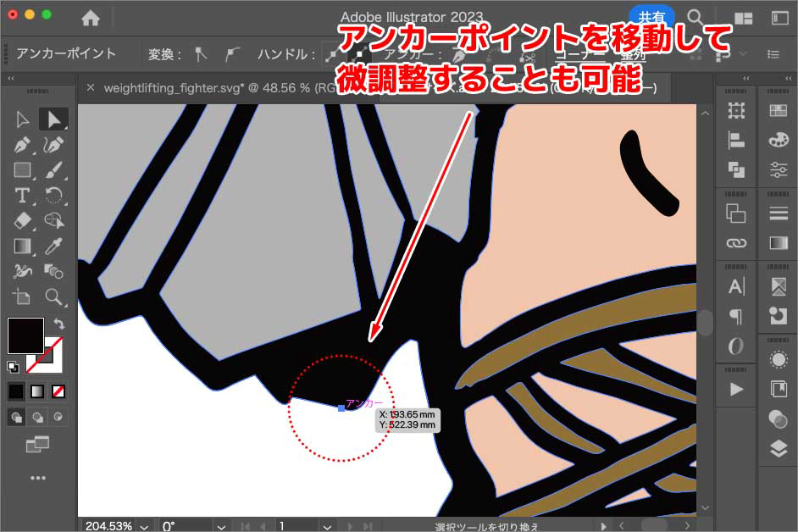Open the Links panel icon
This screenshot has width=798, height=532.
tap(736, 244)
